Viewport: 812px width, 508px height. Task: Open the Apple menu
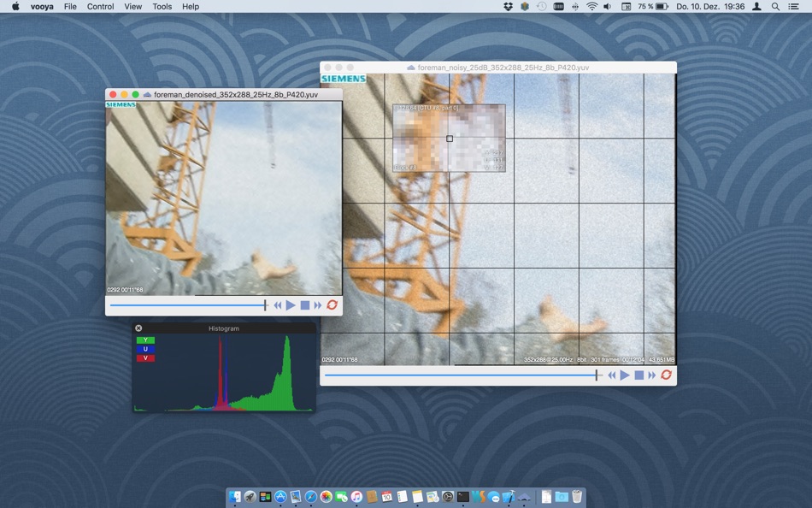pyautogui.click(x=15, y=6)
